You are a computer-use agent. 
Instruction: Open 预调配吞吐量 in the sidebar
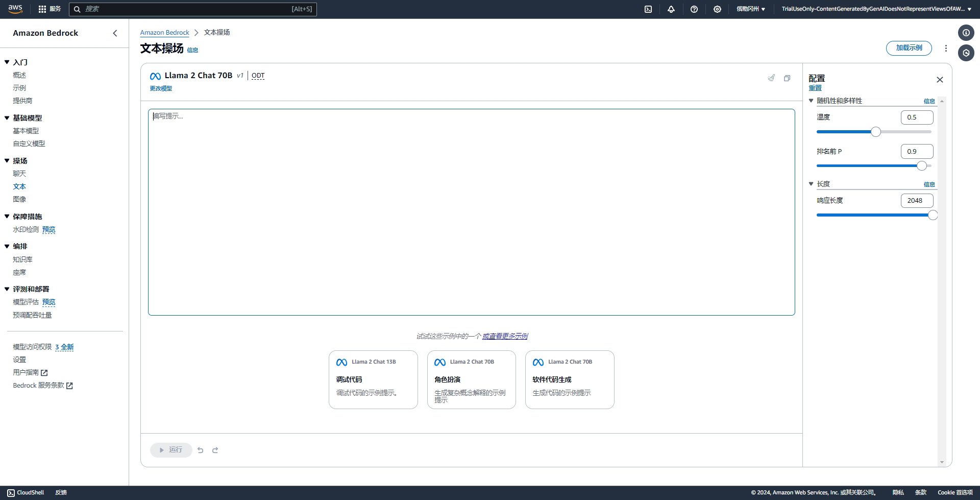(32, 315)
